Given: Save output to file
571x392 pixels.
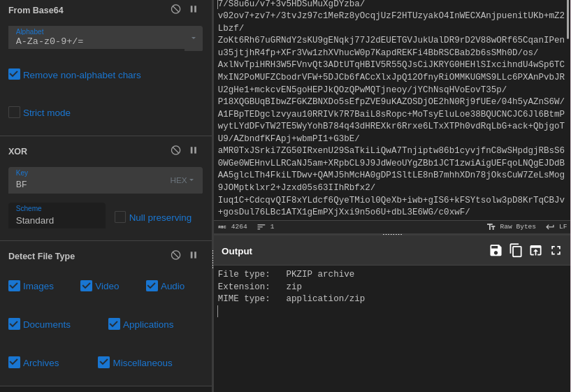Looking at the screenshot, I should click(x=496, y=250).
